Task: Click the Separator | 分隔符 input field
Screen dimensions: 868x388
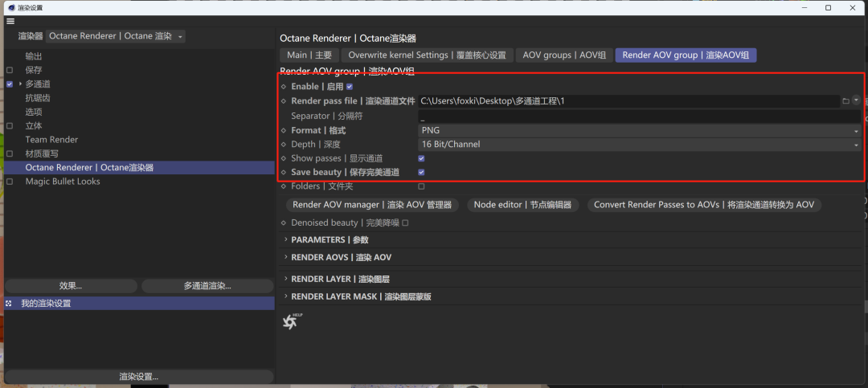Action: [640, 116]
